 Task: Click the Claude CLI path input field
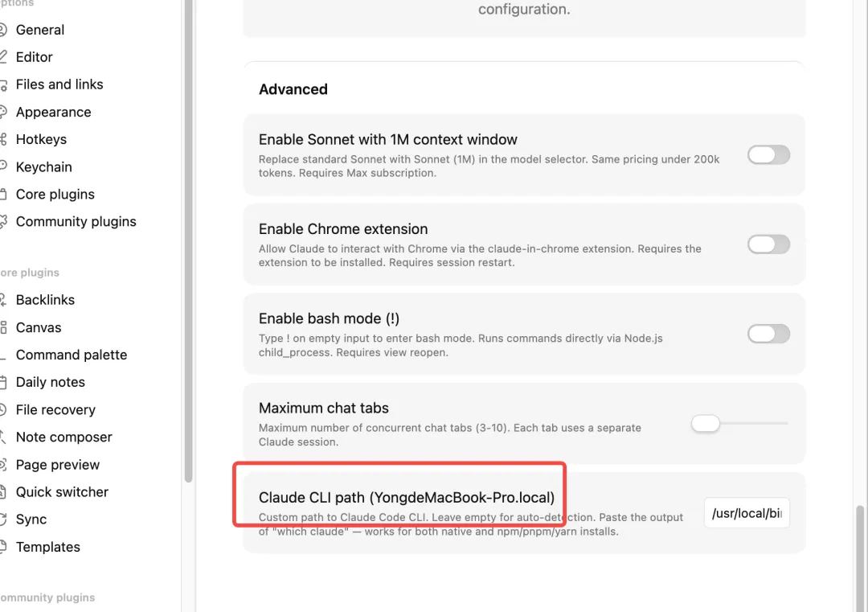[747, 513]
